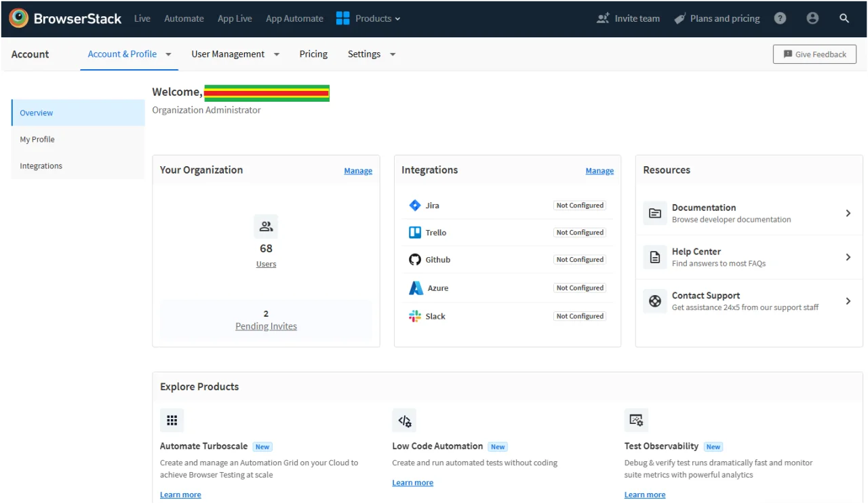
Task: Open Documentation via its chevron arrow
Action: click(x=848, y=213)
